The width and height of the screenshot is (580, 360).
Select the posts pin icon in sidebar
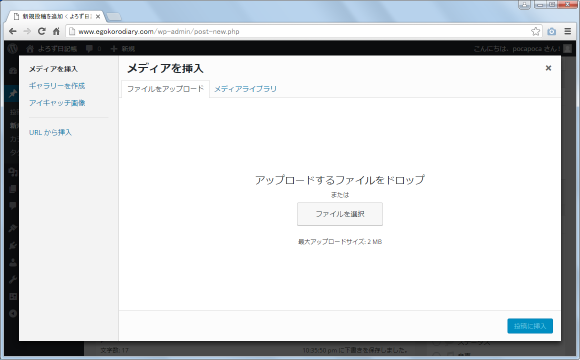coord(13,94)
